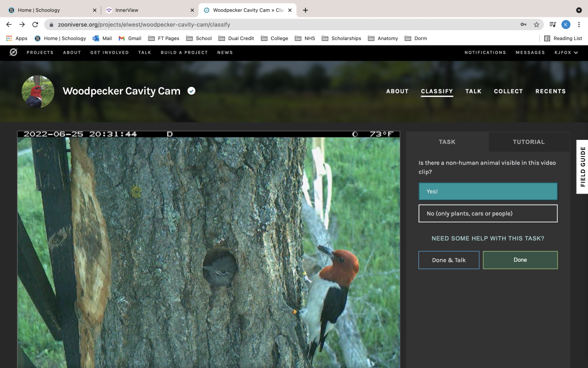The height and width of the screenshot is (368, 588).
Task: Open the project Talk page
Action: pos(473,91)
